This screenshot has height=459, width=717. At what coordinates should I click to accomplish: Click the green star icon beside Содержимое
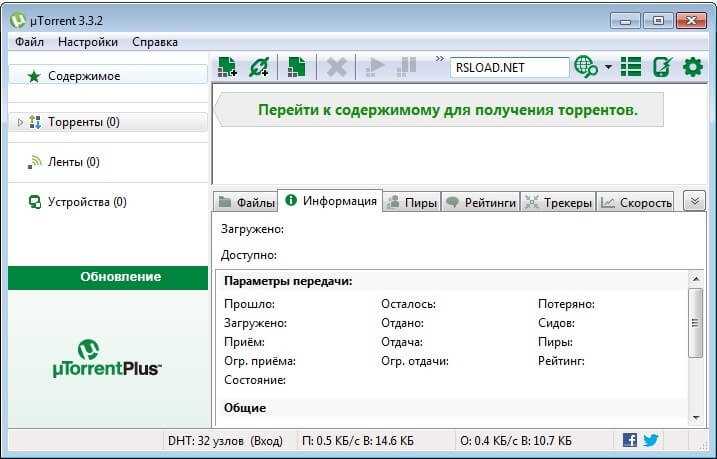click(x=34, y=76)
